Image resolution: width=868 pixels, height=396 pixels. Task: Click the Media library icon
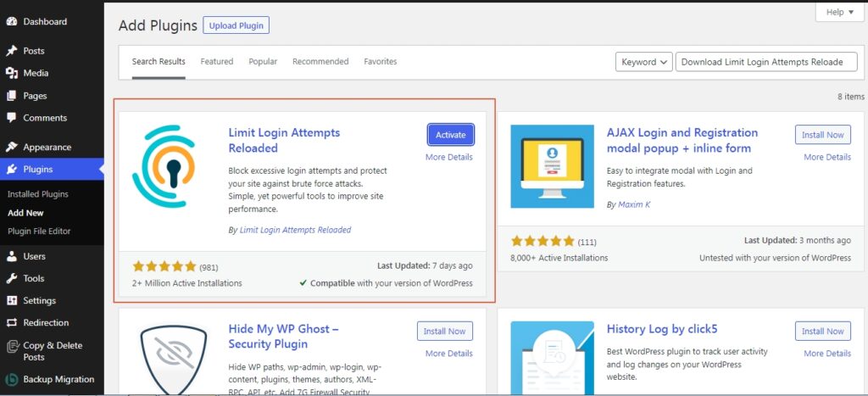(x=12, y=73)
